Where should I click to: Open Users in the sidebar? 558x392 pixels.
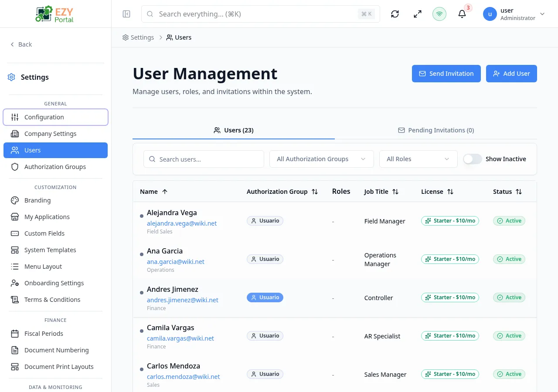(x=55, y=150)
